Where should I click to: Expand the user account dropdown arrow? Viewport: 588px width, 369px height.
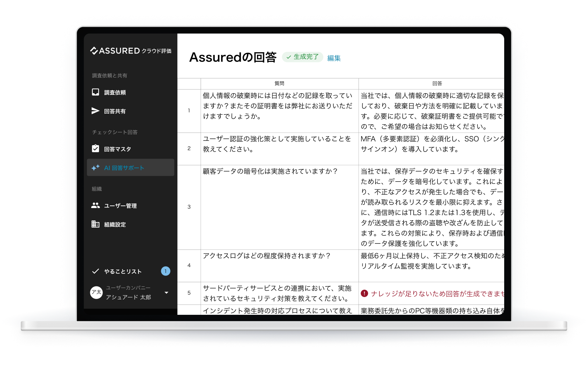tap(166, 293)
